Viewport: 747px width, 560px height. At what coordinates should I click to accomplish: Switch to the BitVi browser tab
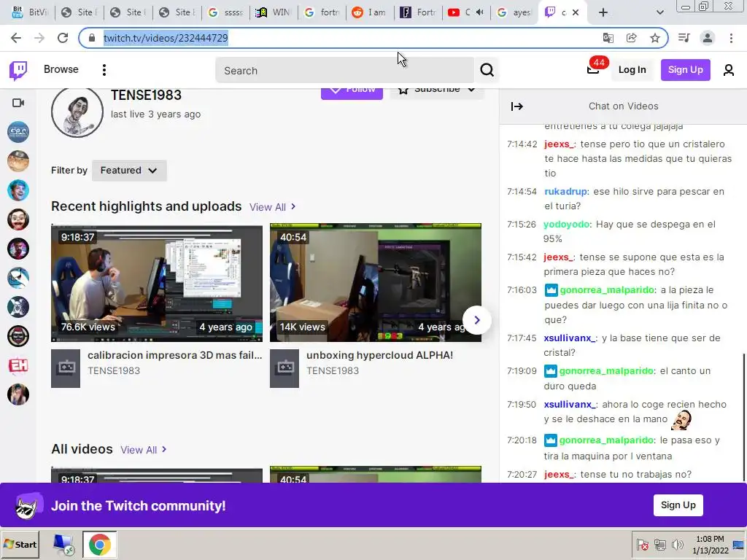(x=31, y=12)
